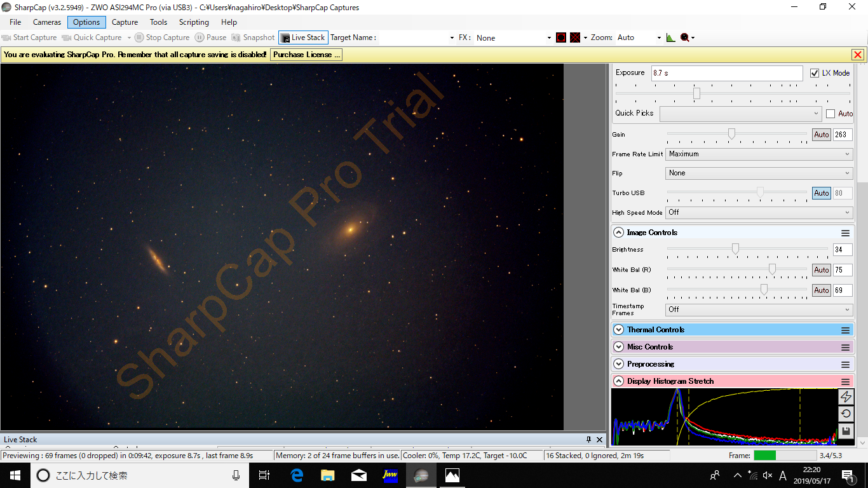Open the Help menu

[x=229, y=22]
